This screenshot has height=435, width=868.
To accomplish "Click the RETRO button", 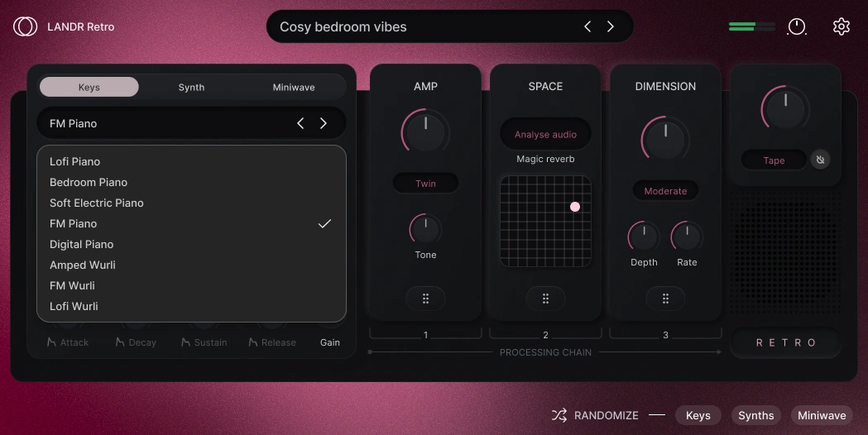I will coord(785,342).
